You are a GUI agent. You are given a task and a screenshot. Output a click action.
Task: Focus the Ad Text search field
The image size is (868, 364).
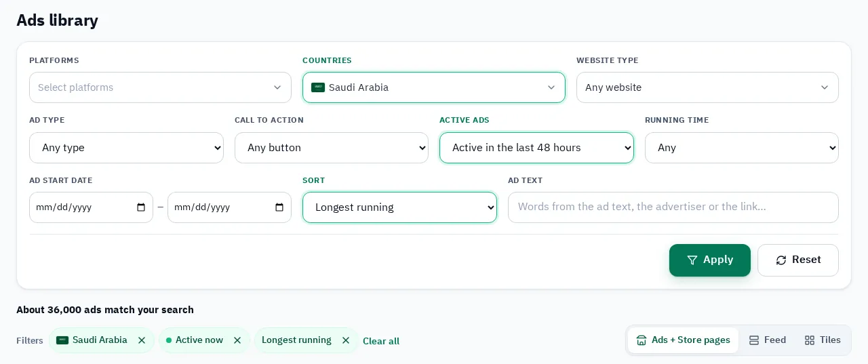click(x=673, y=207)
